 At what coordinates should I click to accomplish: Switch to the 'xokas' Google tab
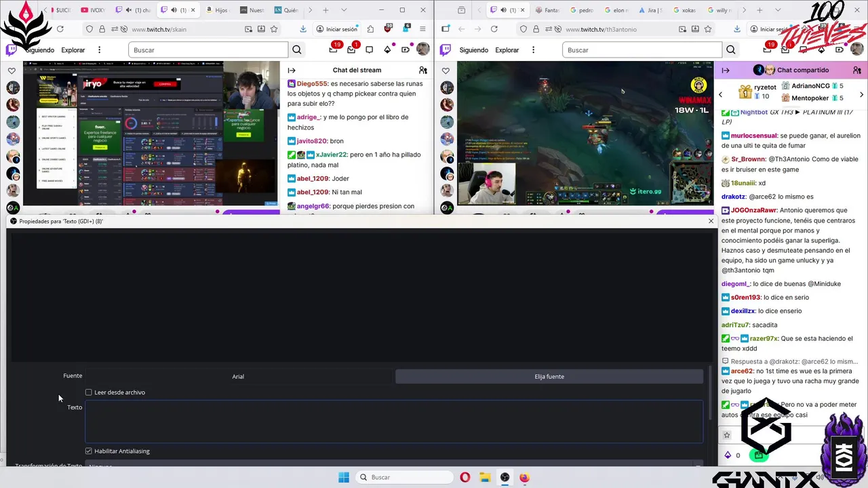(685, 10)
